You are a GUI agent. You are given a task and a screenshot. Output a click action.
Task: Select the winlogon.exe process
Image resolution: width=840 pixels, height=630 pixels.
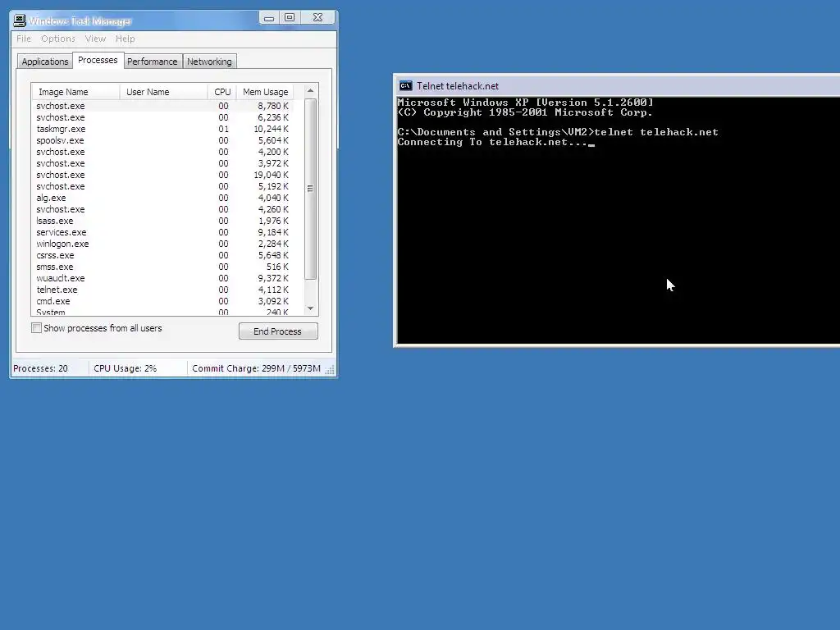click(163, 244)
